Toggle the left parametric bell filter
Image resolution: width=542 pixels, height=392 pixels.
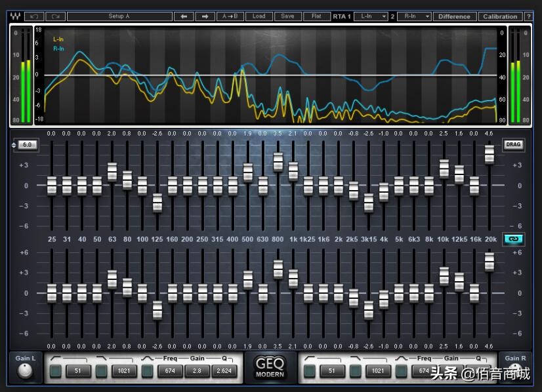[x=148, y=372]
